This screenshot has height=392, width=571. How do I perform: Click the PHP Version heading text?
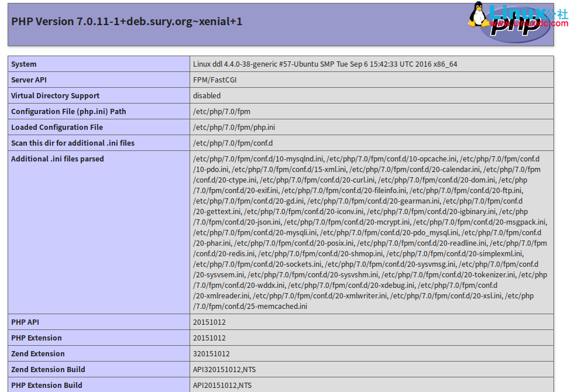126,22
